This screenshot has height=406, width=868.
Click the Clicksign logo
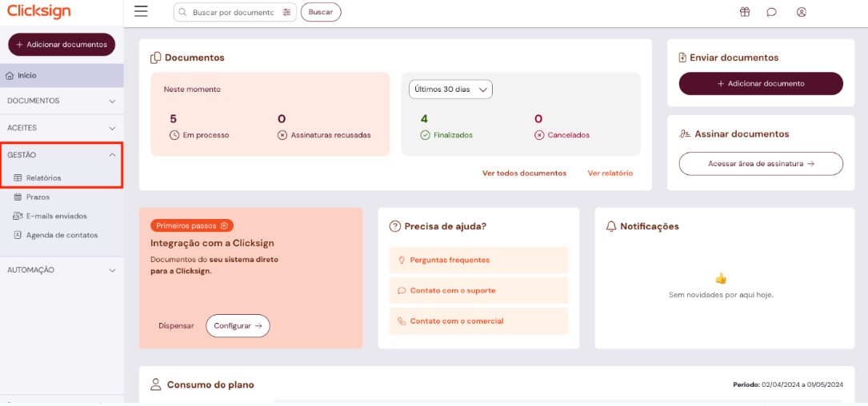pos(39,11)
